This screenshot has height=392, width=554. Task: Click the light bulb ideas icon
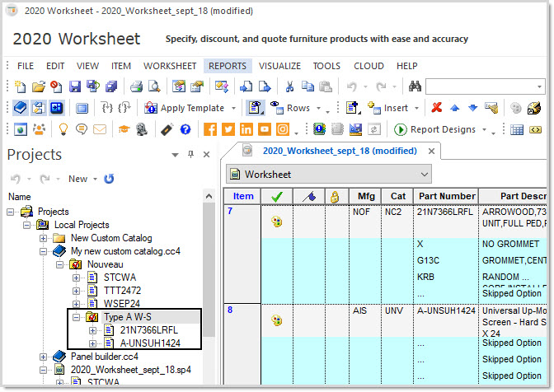[x=63, y=129]
